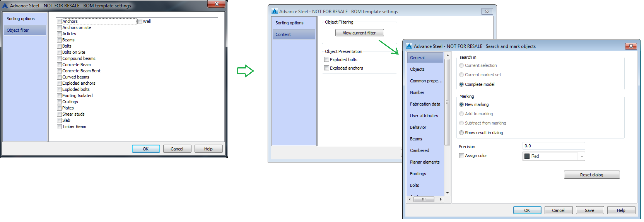Enable Compound beams checkbox

(x=59, y=59)
